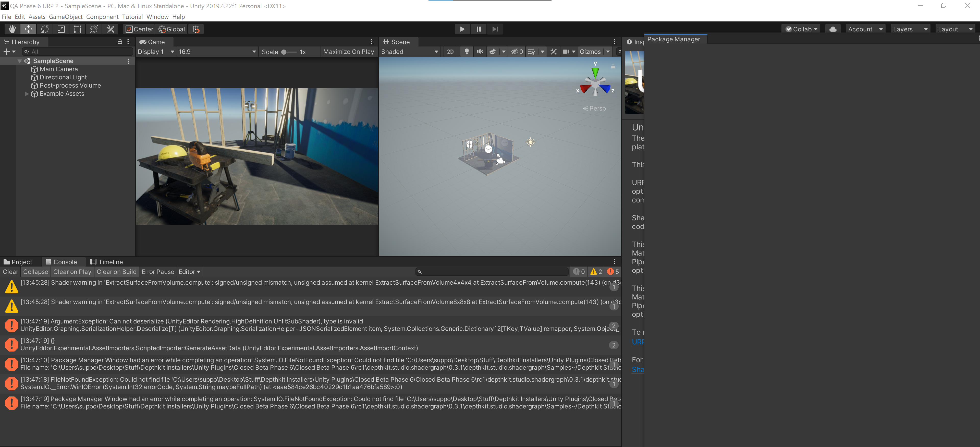Toggle scene lighting bulb icon

[x=467, y=52]
